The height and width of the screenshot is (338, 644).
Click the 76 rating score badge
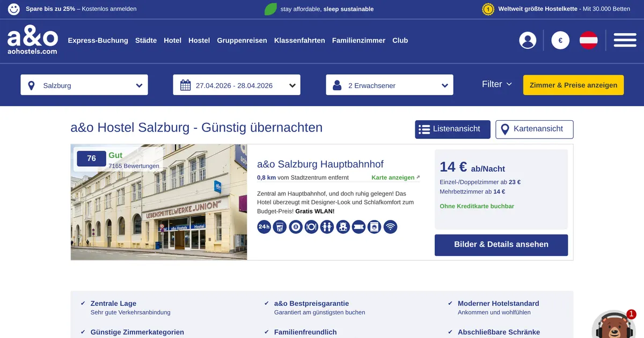pos(91,158)
